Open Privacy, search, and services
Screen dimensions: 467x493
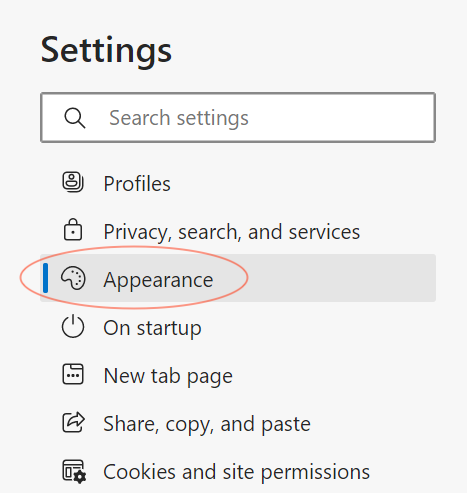point(238,231)
